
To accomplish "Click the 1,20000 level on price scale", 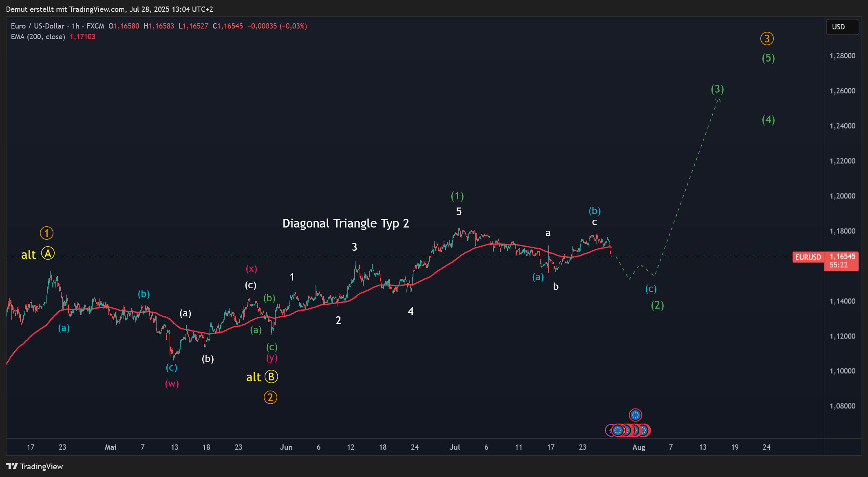I will pos(842,196).
